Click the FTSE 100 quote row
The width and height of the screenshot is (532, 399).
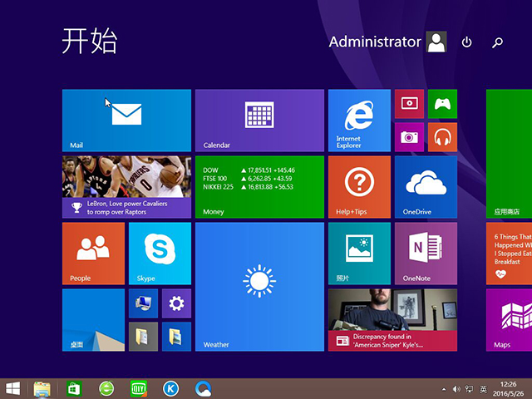248,179
